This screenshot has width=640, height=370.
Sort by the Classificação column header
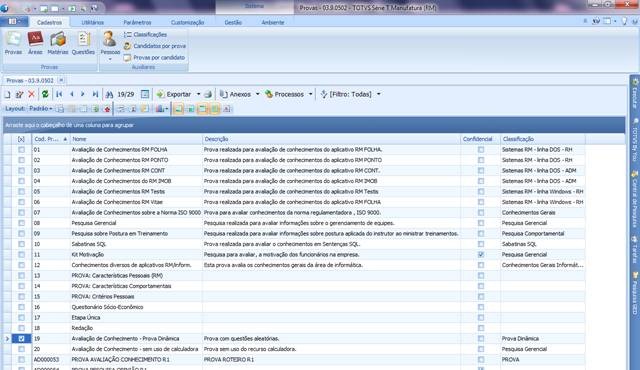[543, 139]
